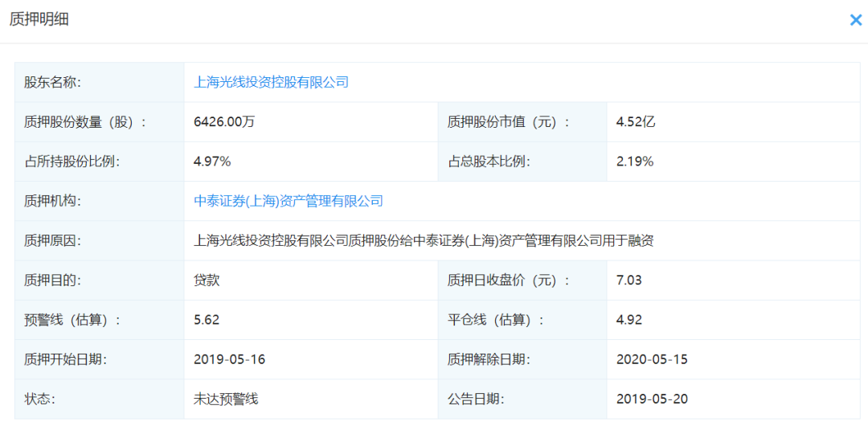
Task: Click the pledge release date 2020-05-15
Action: click(652, 359)
